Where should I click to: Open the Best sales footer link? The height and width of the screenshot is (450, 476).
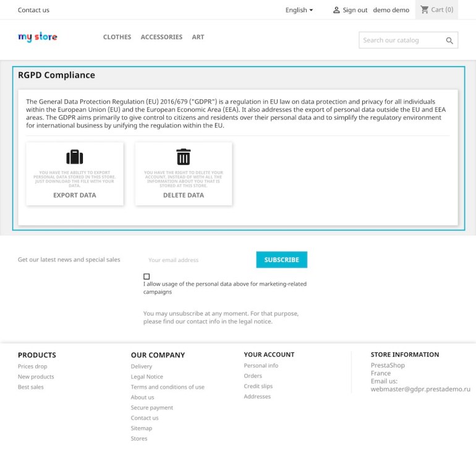coord(31,387)
